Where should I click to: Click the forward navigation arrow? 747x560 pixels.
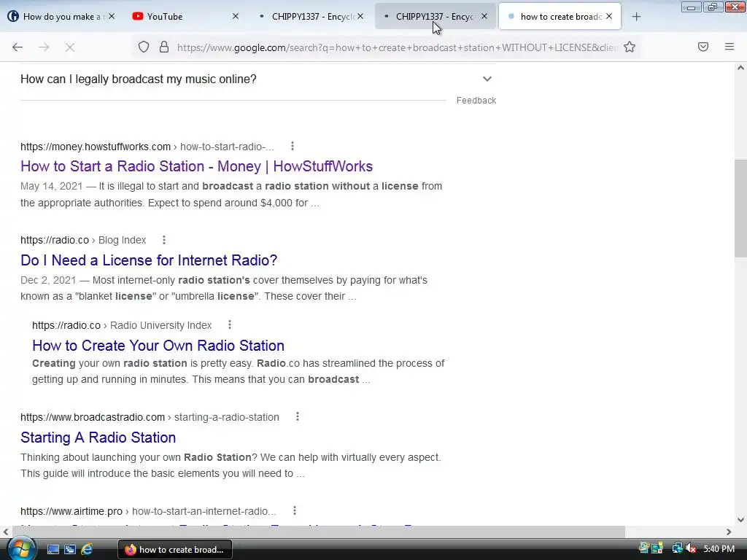44,47
